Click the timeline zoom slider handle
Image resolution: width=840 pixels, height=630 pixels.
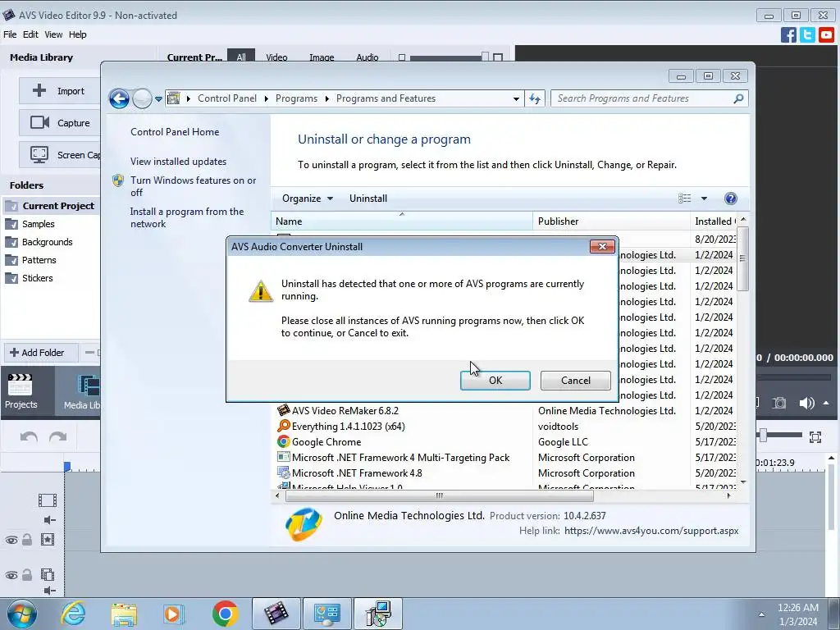[763, 436]
